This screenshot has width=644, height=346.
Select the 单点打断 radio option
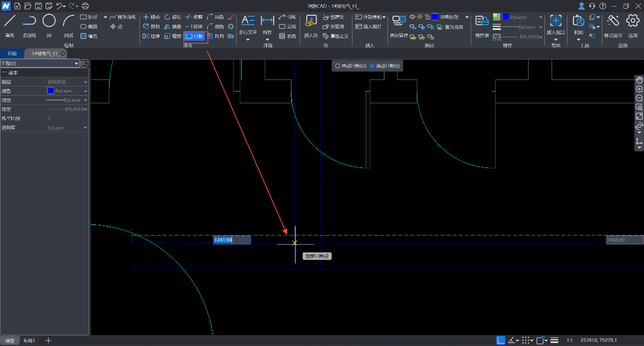(372, 66)
